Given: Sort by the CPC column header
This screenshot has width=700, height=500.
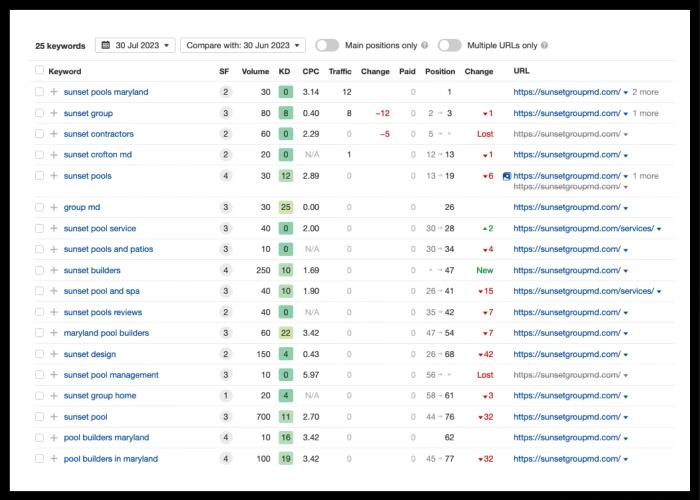Looking at the screenshot, I should (311, 71).
